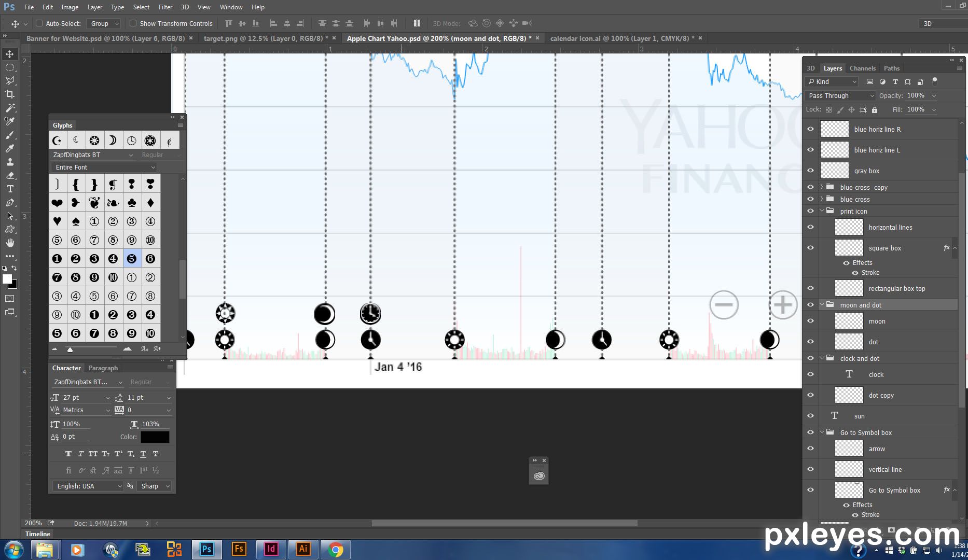Expand the blue cross copy group

click(x=822, y=187)
